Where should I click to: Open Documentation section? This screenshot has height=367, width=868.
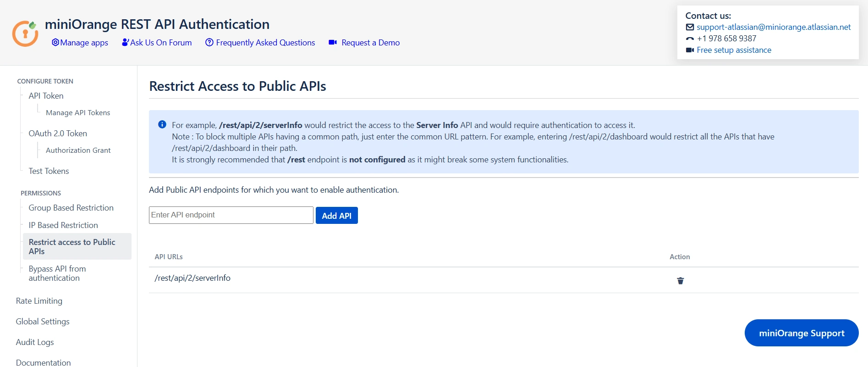coord(43,362)
